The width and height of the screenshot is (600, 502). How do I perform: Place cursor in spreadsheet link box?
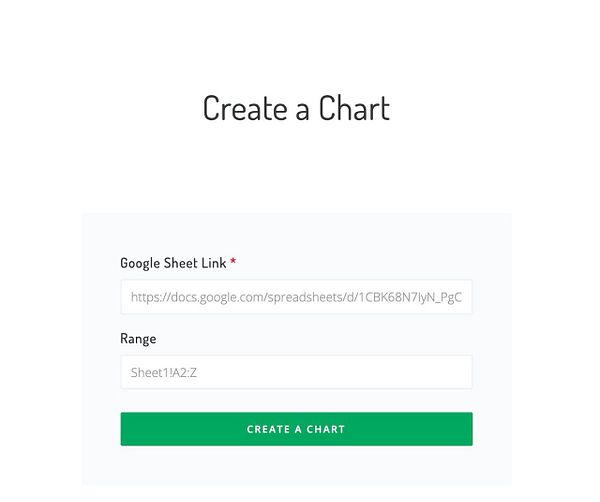coord(297,297)
